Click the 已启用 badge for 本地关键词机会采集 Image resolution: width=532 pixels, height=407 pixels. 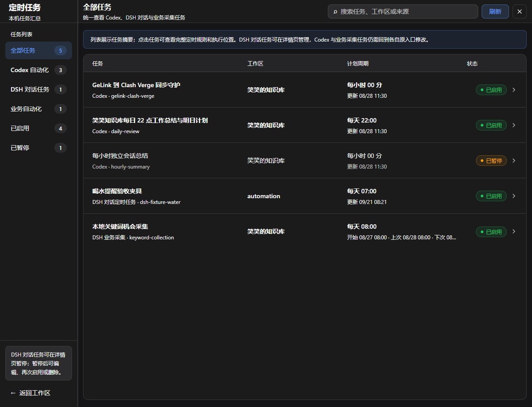click(x=491, y=231)
